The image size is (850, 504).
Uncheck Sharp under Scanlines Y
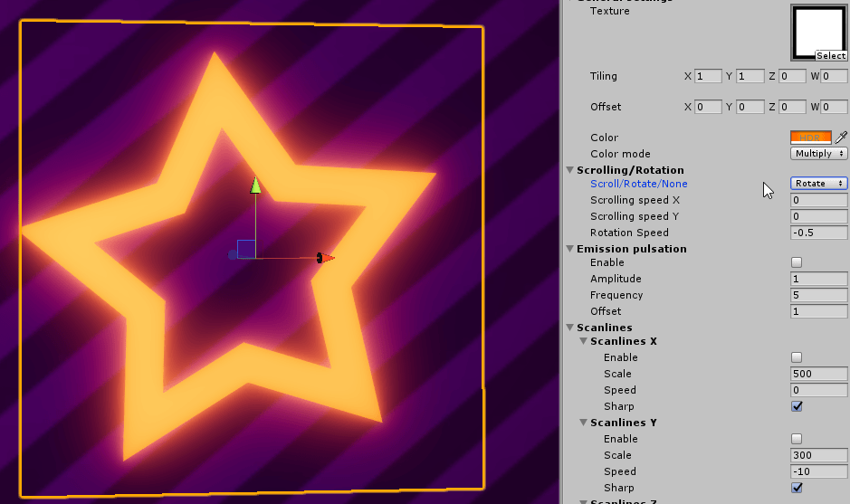[797, 488]
